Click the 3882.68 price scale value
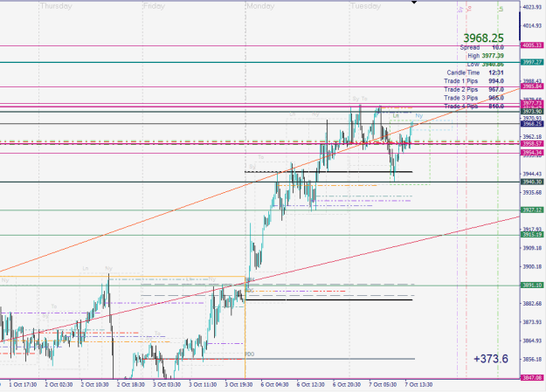Viewport: 546px width, 392px height. click(x=532, y=304)
